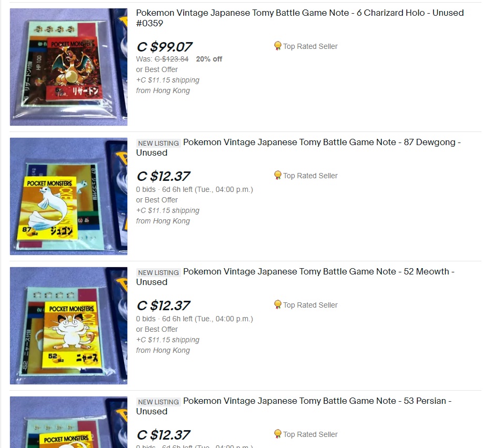This screenshot has height=448, width=483.
Task: Open the 53 Persian listing title
Action: (294, 406)
